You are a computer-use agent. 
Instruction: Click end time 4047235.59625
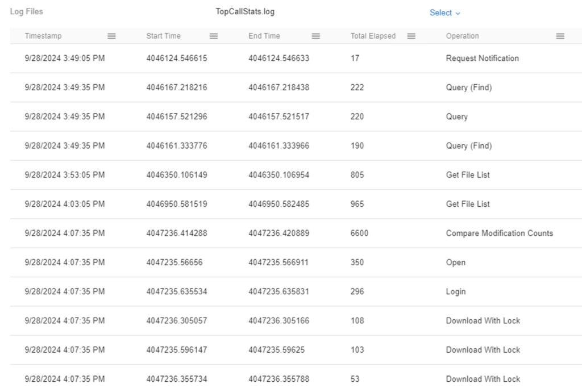(x=277, y=350)
